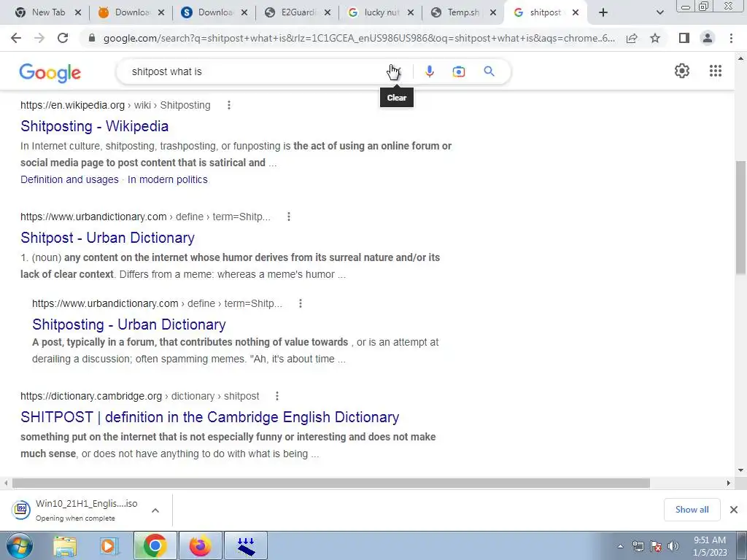Open the Chrome profile avatar
747x560 pixels.
(708, 38)
